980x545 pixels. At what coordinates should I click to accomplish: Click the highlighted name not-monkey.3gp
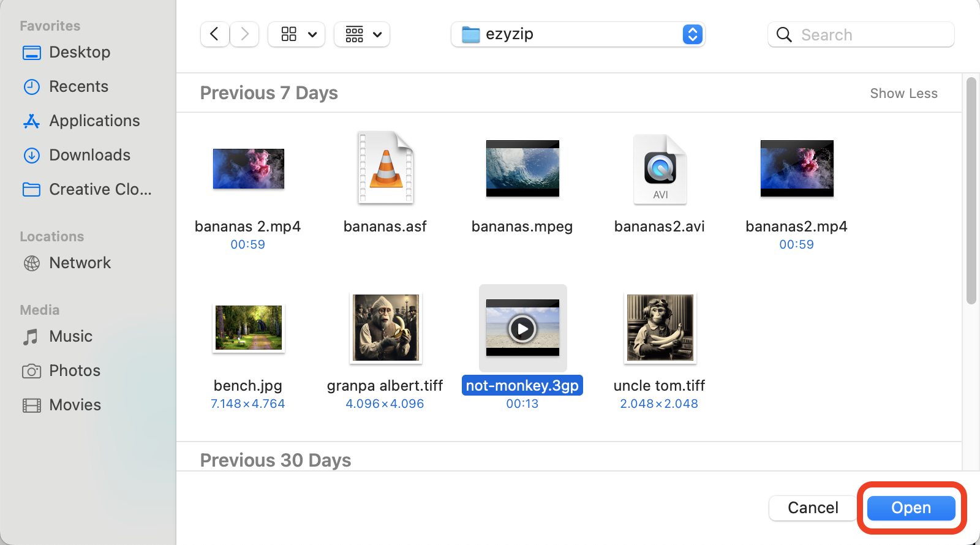[522, 386]
